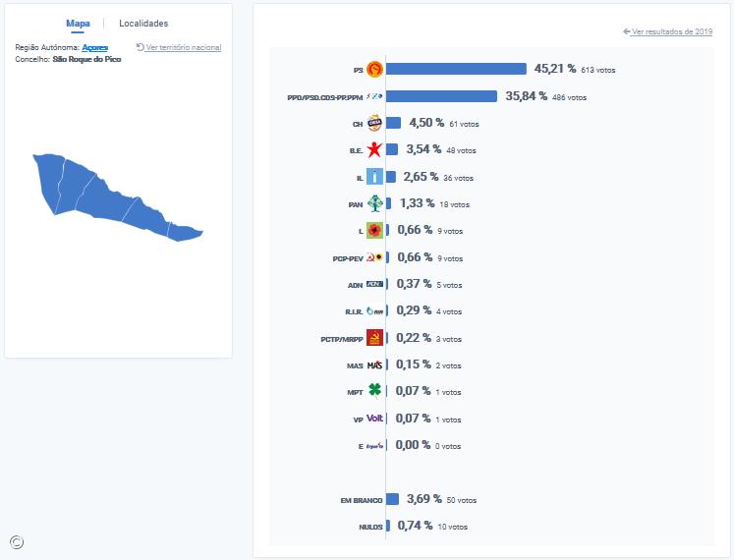Screen dimensions: 734x560
Task: Open the Açores region link
Action: click(x=95, y=47)
